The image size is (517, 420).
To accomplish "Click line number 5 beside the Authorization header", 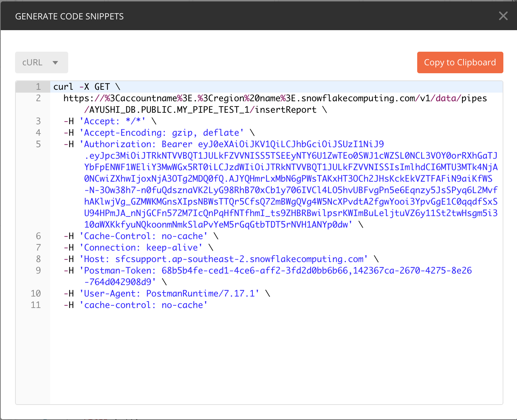I will point(38,144).
